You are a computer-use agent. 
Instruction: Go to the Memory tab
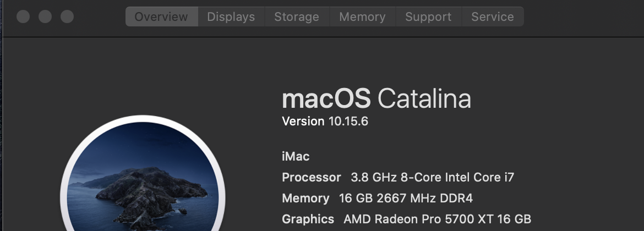362,16
